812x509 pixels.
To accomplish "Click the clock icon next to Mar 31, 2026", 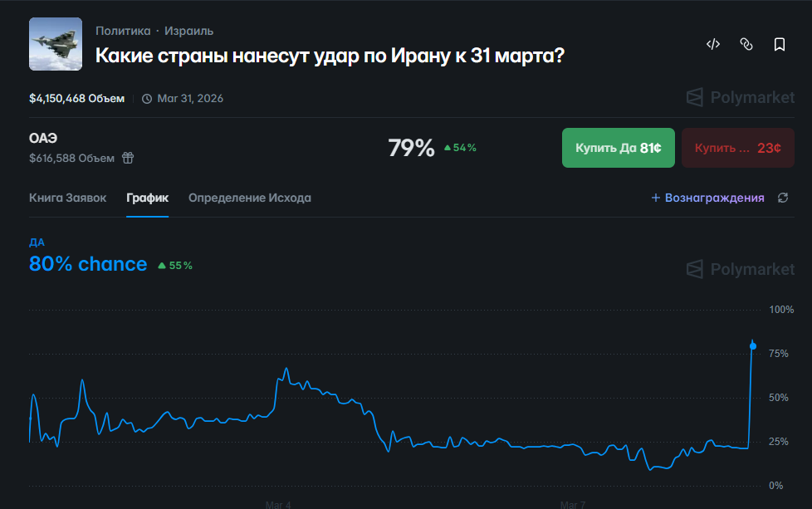I will [x=147, y=99].
